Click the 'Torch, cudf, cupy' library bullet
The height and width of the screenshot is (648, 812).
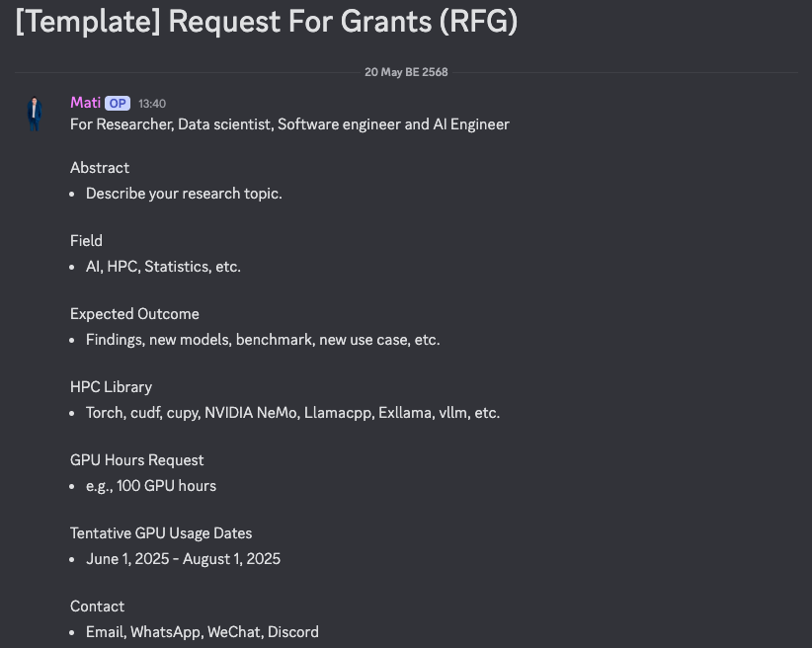coord(292,413)
